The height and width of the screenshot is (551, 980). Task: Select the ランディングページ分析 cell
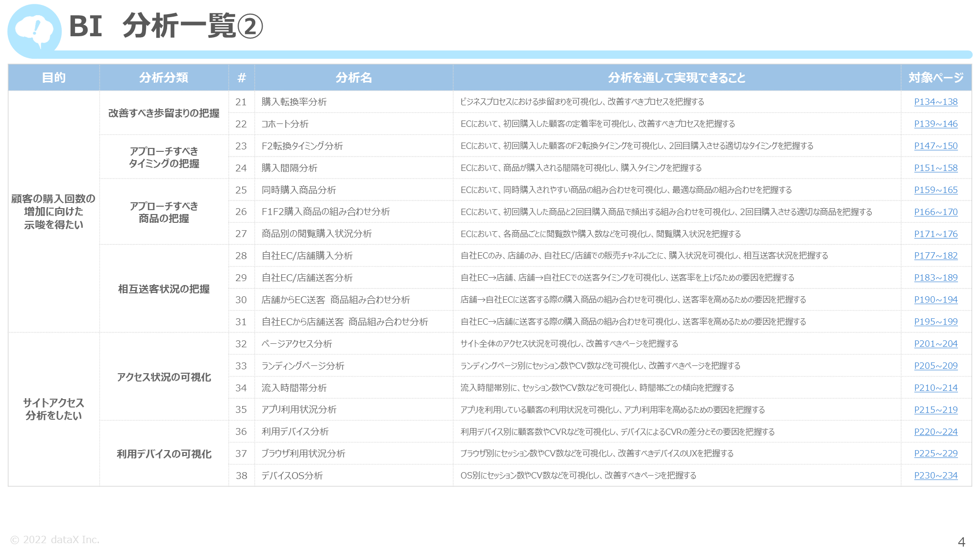354,366
